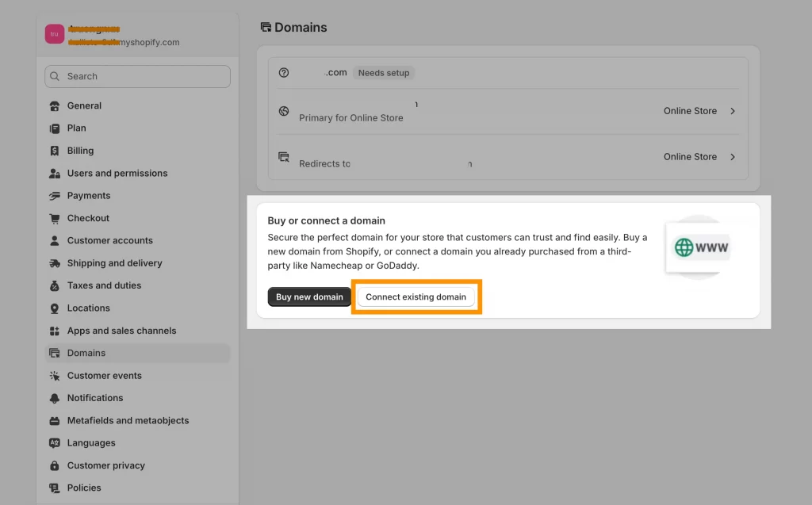Screen dimensions: 812x505
Task: Open Users and permissions settings
Action: click(x=117, y=173)
